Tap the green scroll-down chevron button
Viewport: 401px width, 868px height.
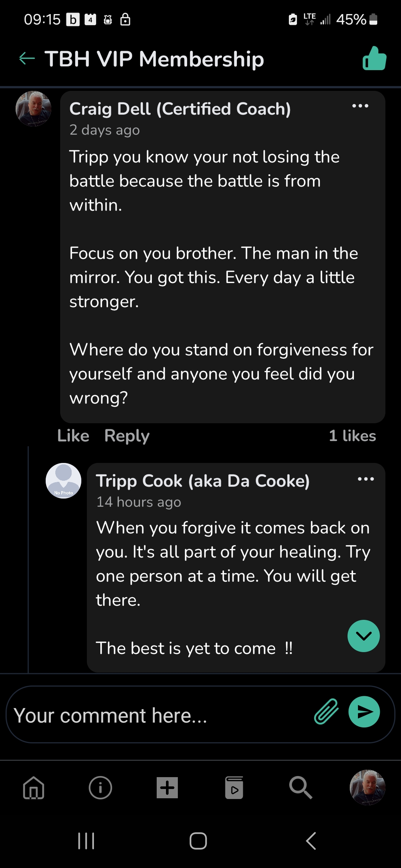pos(363,636)
